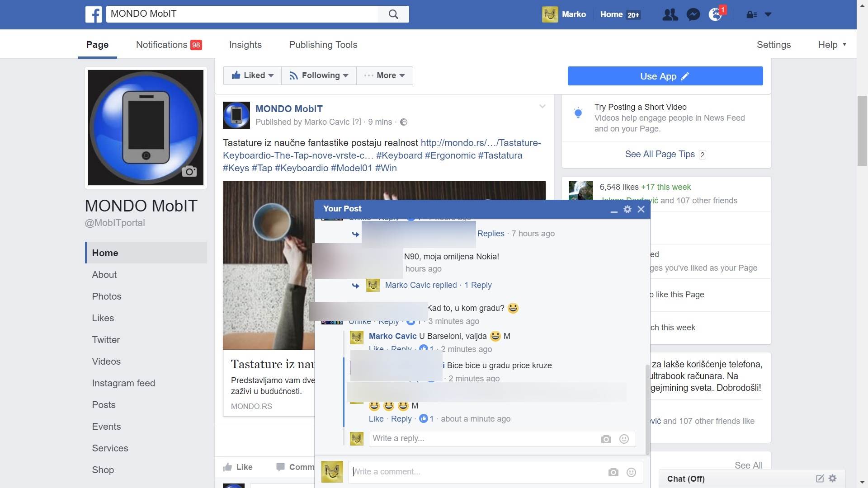Open the globe notifications icon
The width and height of the screenshot is (868, 488).
click(x=715, y=14)
